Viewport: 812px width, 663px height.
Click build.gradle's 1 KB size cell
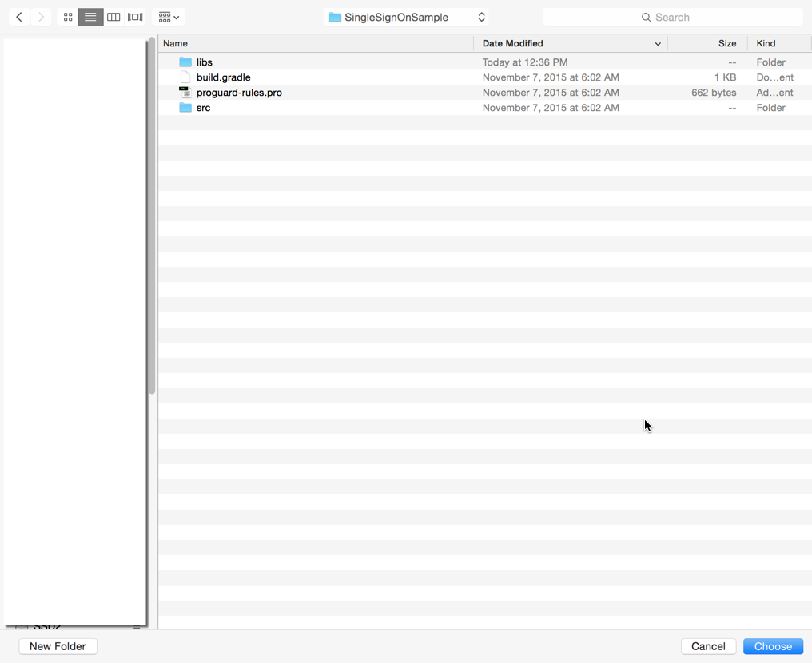(725, 77)
